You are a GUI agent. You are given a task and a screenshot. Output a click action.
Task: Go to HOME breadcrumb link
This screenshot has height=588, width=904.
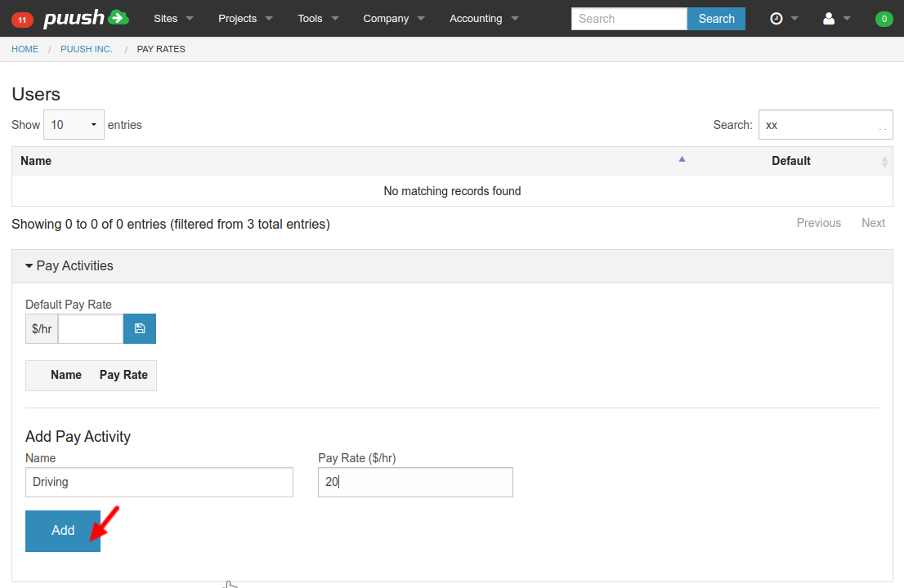tap(25, 49)
